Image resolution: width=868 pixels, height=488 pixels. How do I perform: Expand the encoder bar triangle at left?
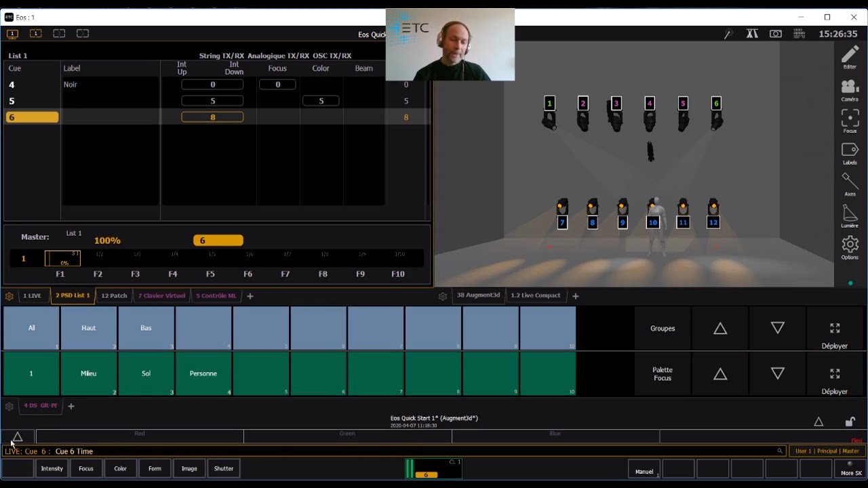point(18,437)
